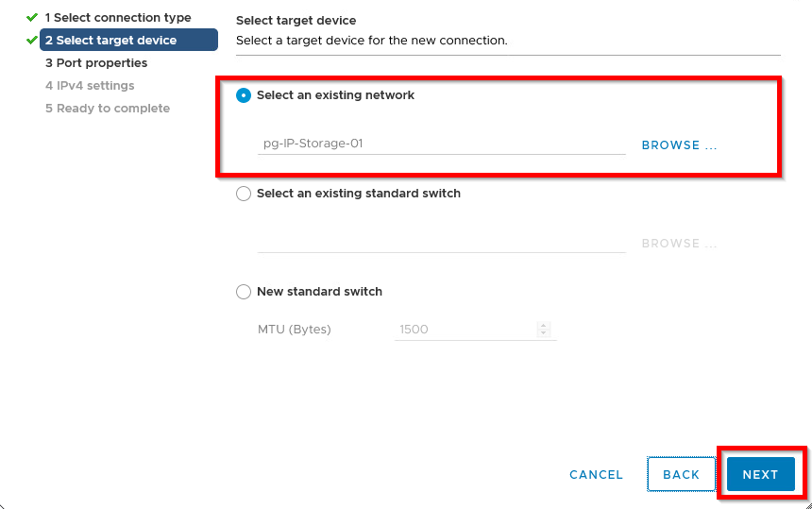This screenshot has width=812, height=509.
Task: Decrease MTU with the down arrow
Action: click(x=543, y=333)
